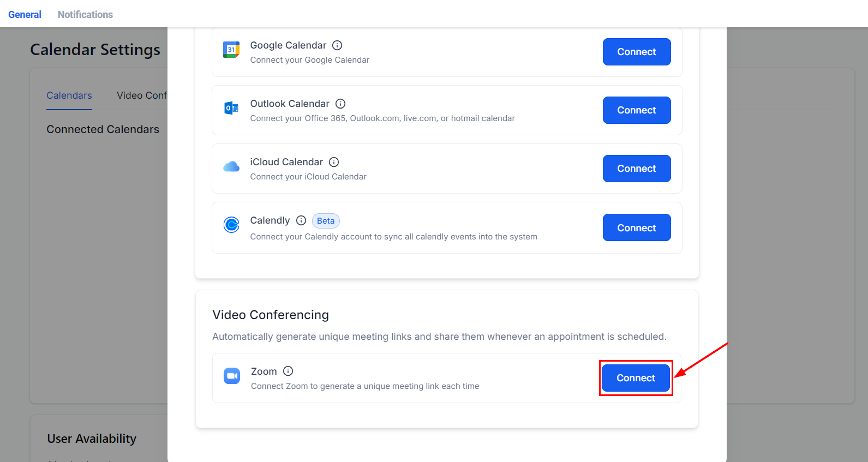Click the iCloud cloud icon

pyautogui.click(x=231, y=166)
